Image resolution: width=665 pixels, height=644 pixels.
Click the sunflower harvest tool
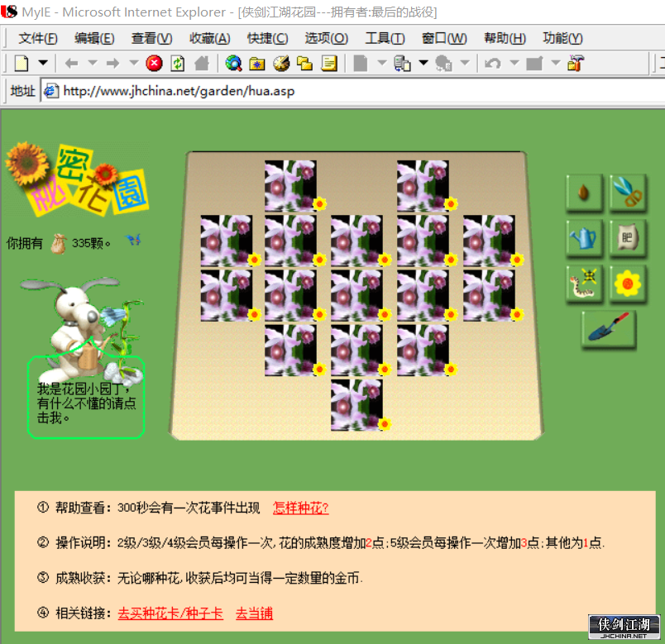(628, 284)
